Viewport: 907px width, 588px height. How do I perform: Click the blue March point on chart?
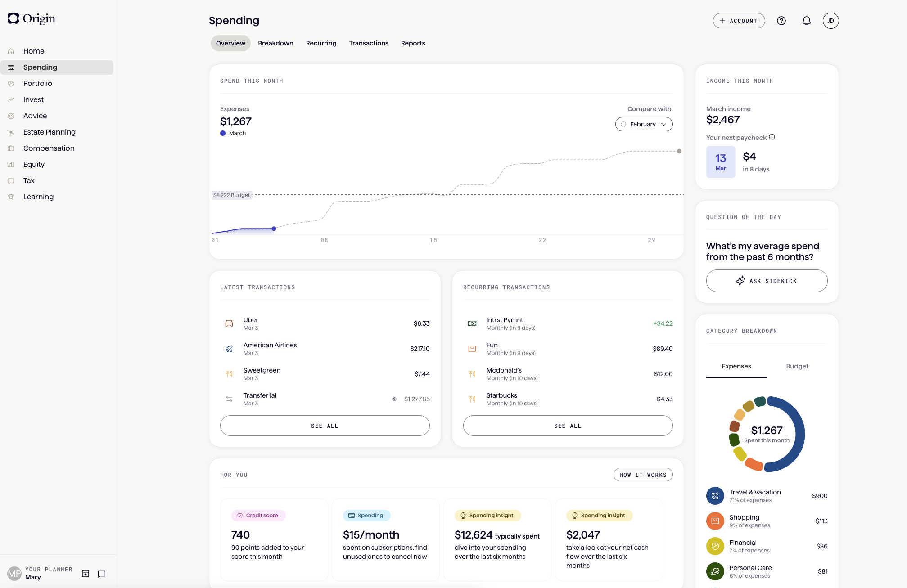(x=274, y=229)
